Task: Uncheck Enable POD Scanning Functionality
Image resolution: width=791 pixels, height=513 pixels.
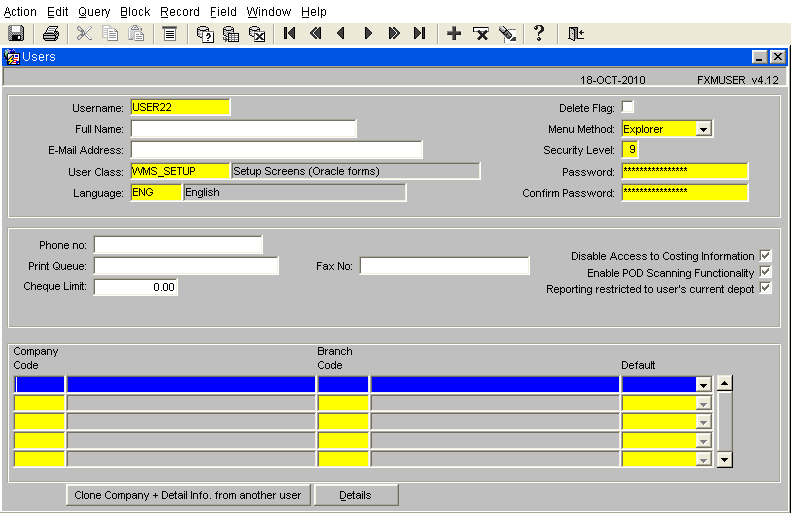Action: [766, 272]
